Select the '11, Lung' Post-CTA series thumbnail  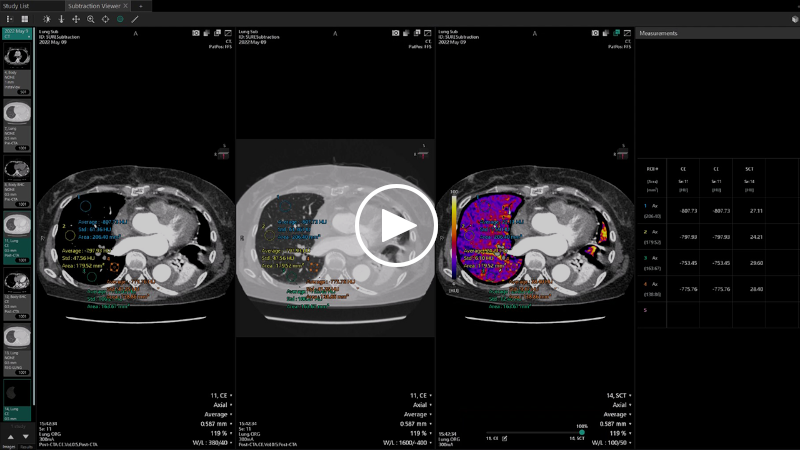17,238
